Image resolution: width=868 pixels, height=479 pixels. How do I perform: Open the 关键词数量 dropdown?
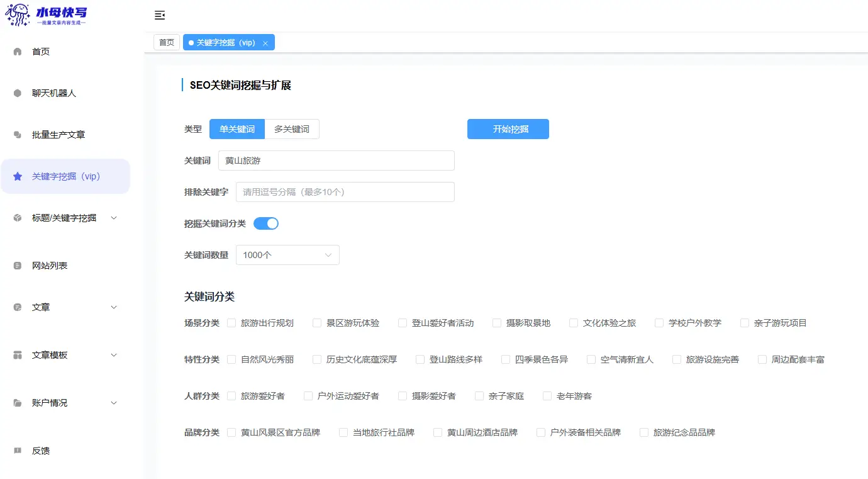(x=287, y=255)
